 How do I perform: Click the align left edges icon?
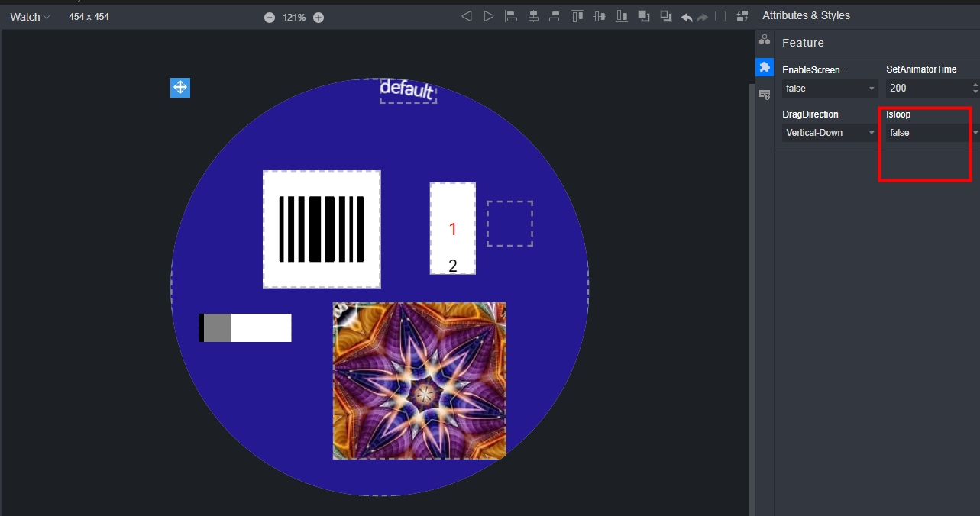511,16
